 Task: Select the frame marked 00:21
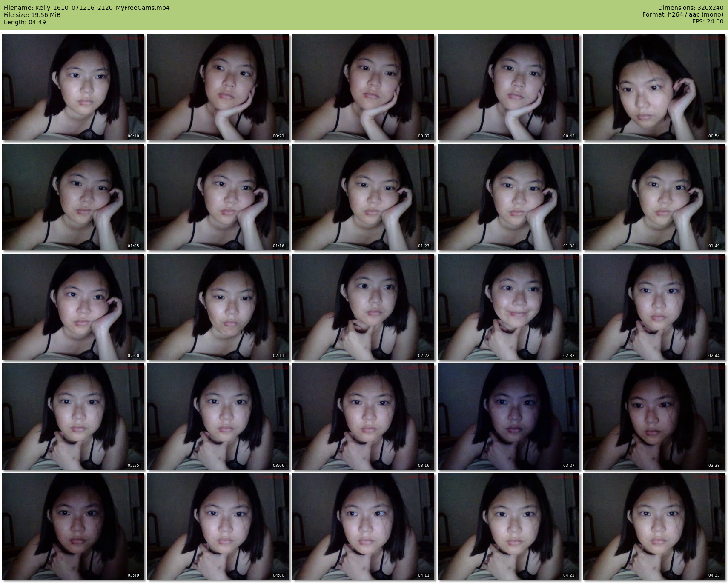[x=218, y=87]
